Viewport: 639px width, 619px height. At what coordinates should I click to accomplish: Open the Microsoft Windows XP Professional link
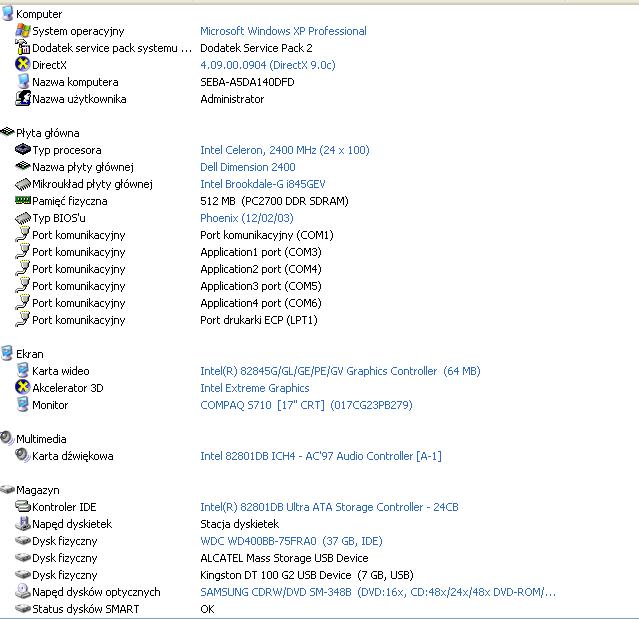click(x=283, y=31)
